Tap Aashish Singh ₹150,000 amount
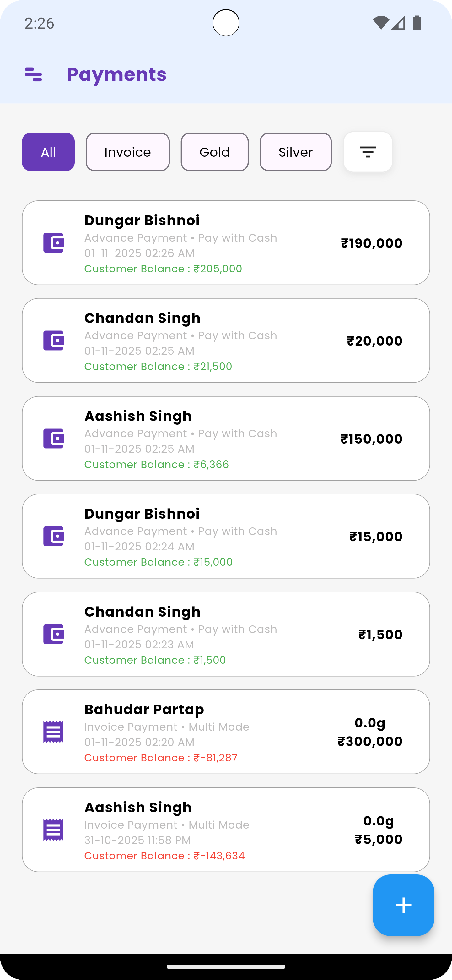 point(371,438)
